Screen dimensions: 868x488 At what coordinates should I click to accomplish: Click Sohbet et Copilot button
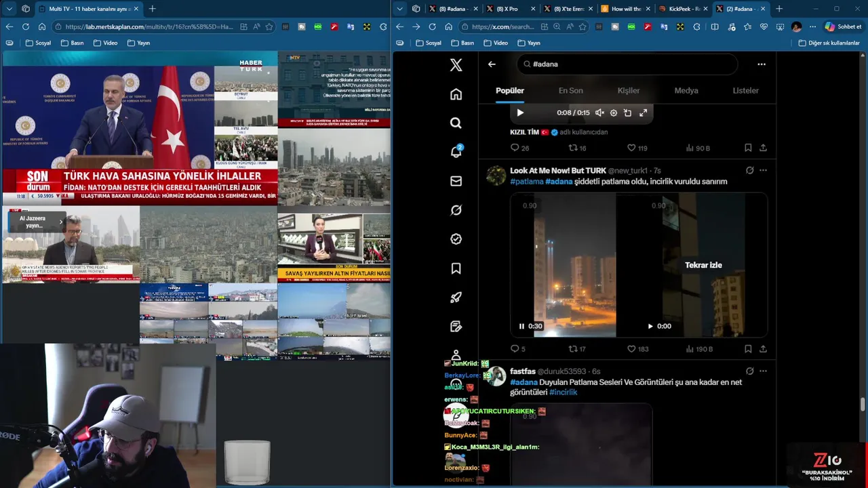click(844, 26)
